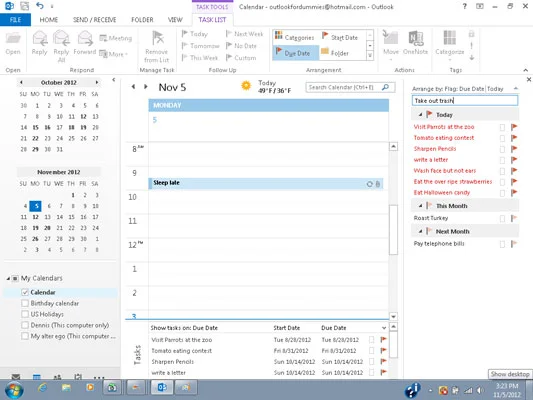The image size is (533, 400).
Task: Mark Visit Parrots at the zoo complete
Action: (x=502, y=127)
